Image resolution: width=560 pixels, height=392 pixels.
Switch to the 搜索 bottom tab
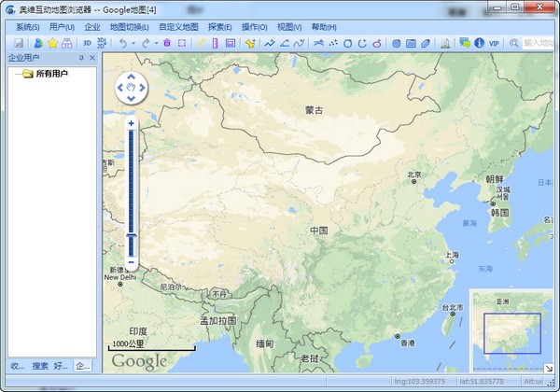tap(40, 365)
